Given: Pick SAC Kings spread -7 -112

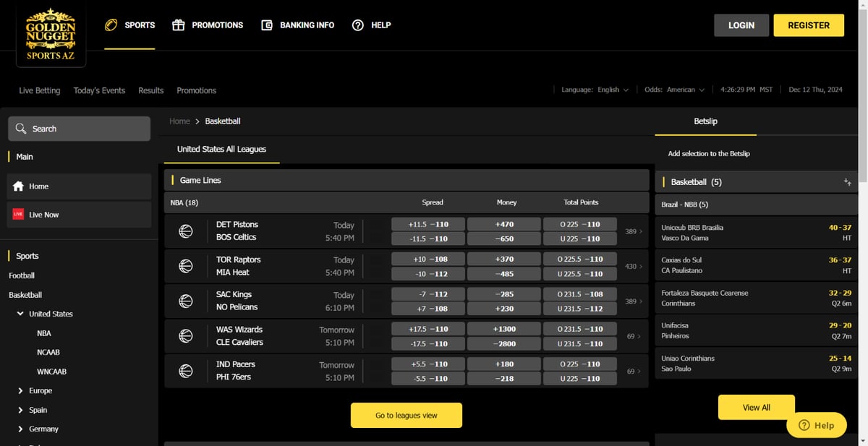Looking at the screenshot, I should pyautogui.click(x=428, y=294).
